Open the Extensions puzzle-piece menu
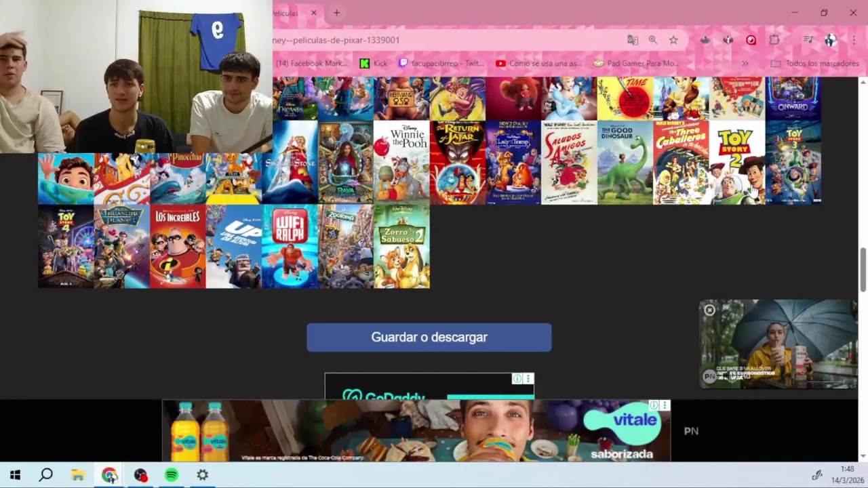This screenshot has width=868, height=488. click(774, 40)
